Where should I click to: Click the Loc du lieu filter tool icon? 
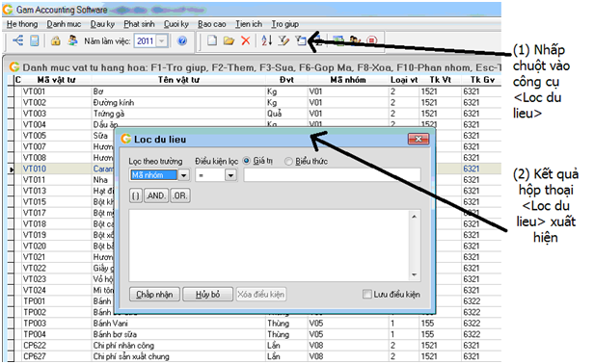pyautogui.click(x=301, y=40)
